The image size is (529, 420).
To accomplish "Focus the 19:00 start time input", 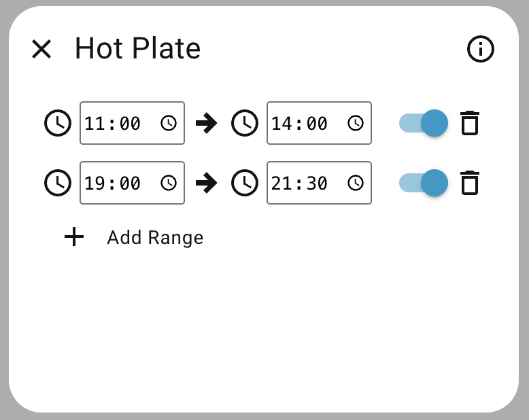I will point(114,183).
